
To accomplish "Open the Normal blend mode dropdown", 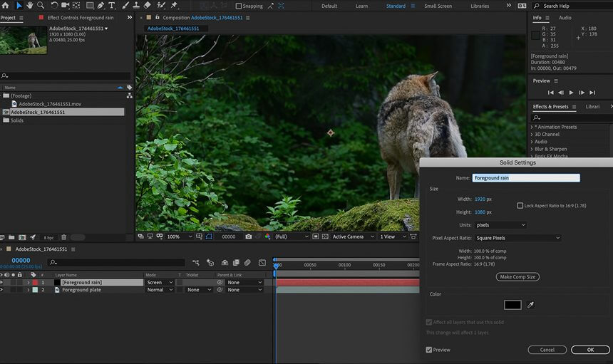I will click(160, 290).
